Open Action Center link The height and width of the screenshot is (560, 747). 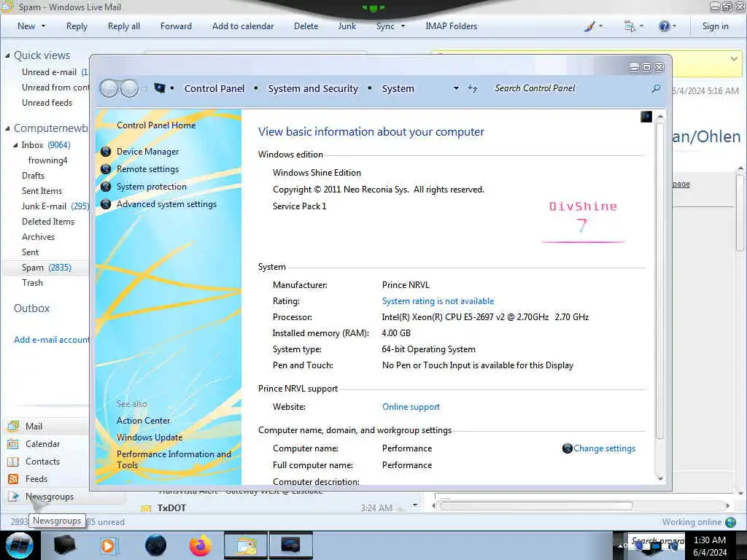(143, 421)
